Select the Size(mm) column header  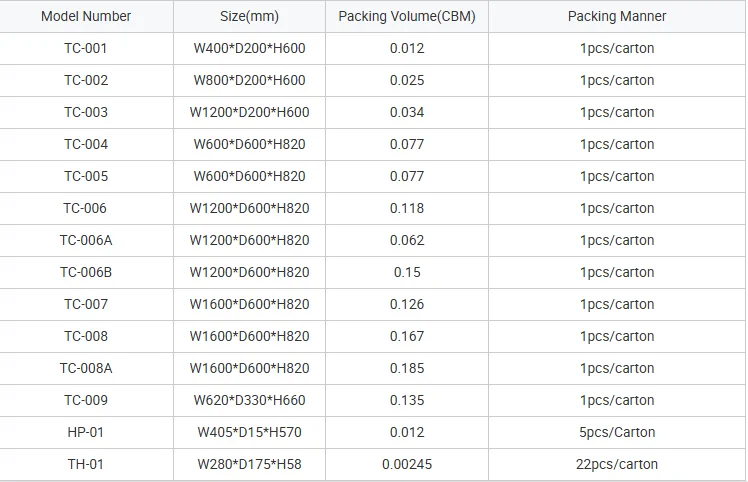point(249,16)
